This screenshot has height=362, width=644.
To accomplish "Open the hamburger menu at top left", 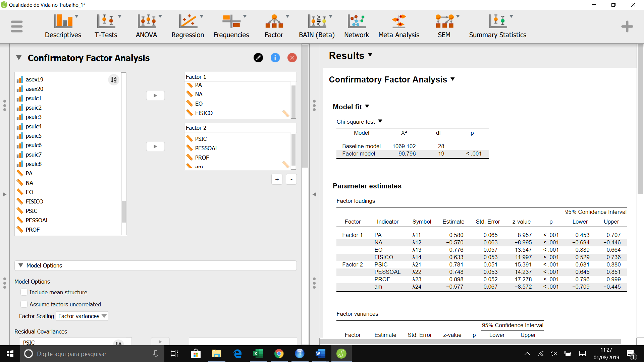I will click(16, 26).
